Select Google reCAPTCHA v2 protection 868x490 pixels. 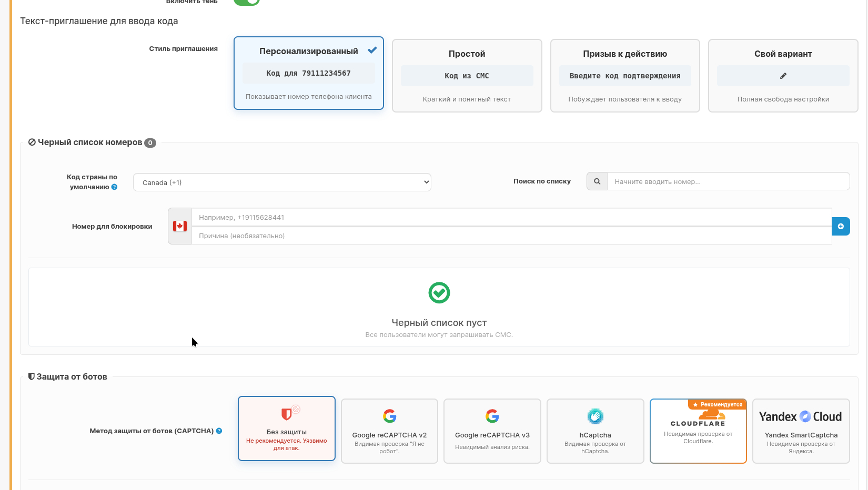click(x=389, y=431)
